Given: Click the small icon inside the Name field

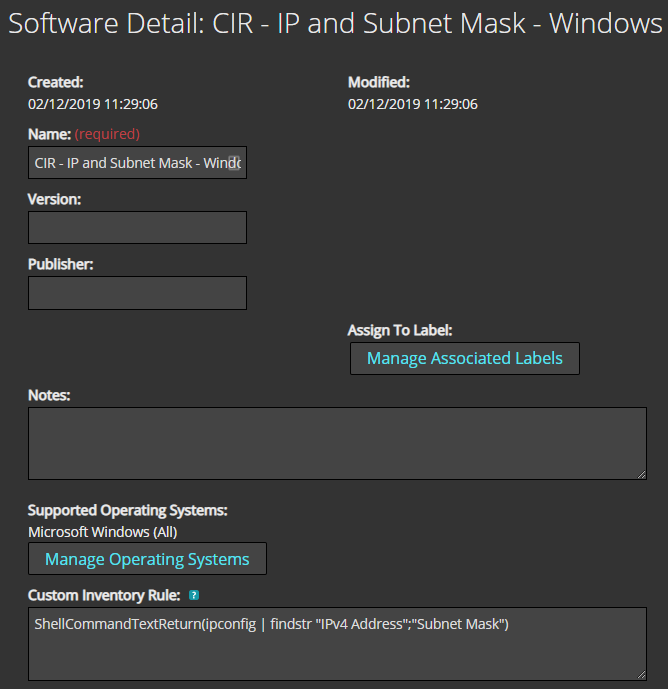Looking at the screenshot, I should tap(234, 163).
